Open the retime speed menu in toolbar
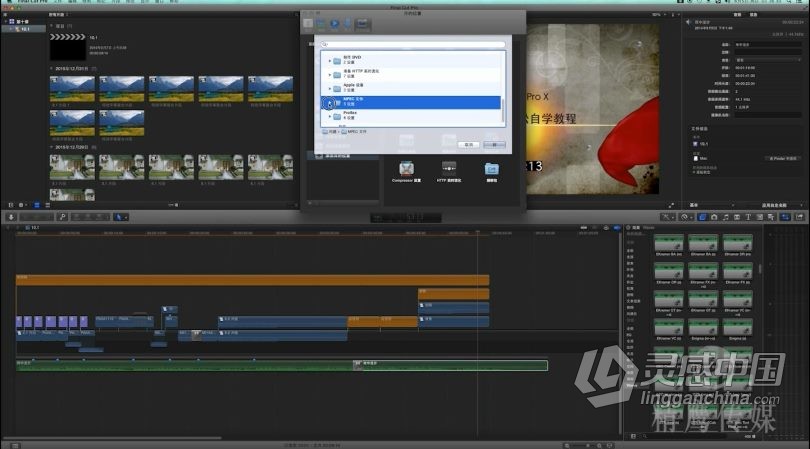Image resolution: width=810 pixels, height=449 pixels. click(x=685, y=217)
